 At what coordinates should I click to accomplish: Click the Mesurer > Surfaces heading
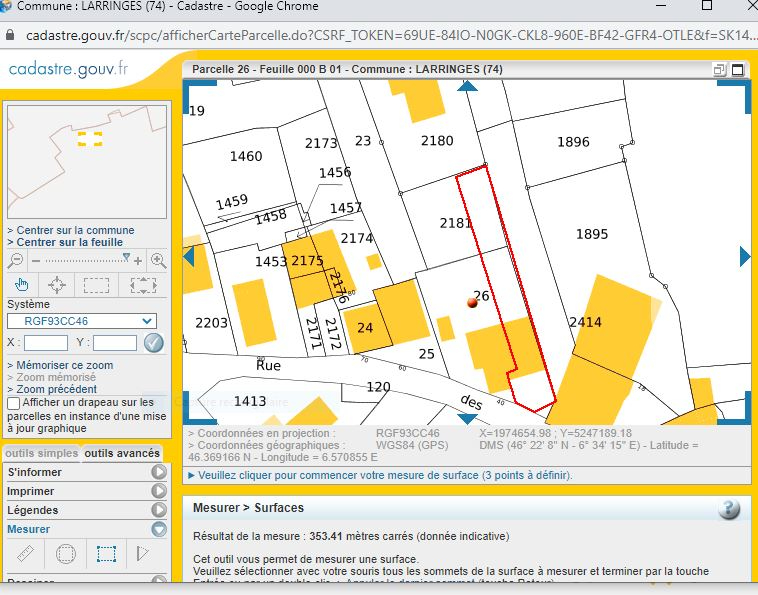(x=248, y=508)
